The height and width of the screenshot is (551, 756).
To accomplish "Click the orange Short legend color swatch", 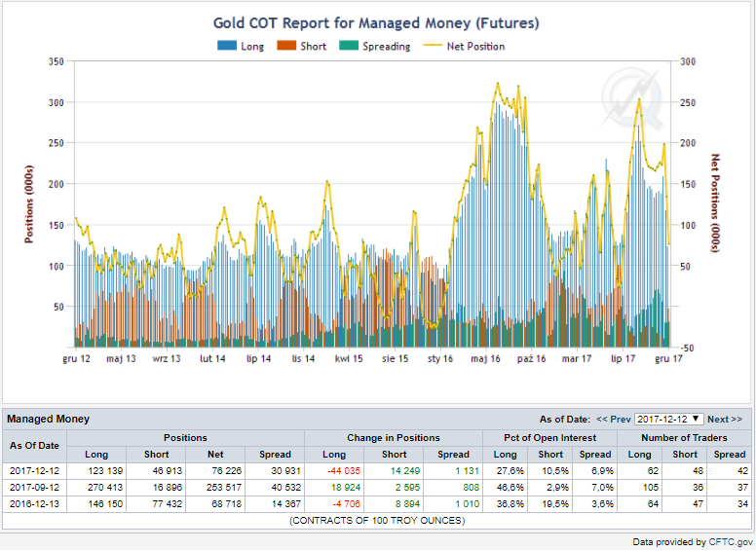I will tap(286, 46).
